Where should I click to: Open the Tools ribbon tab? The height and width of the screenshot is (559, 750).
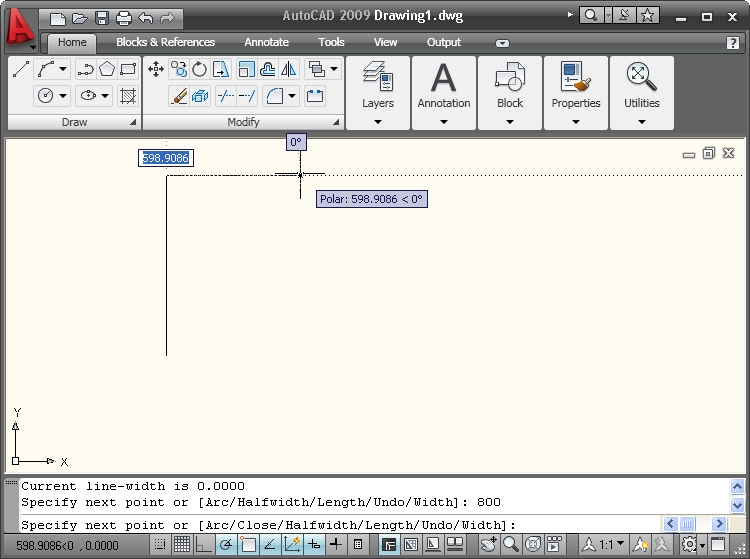pyautogui.click(x=331, y=42)
